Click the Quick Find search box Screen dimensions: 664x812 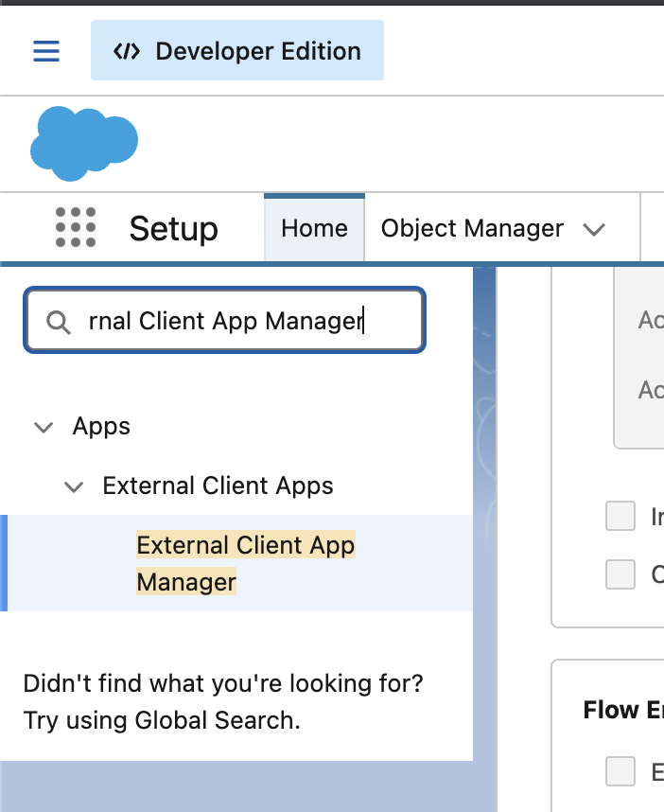point(224,321)
